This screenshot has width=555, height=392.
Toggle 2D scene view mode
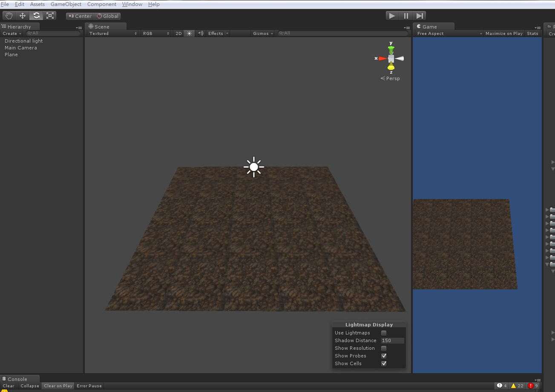(x=178, y=33)
